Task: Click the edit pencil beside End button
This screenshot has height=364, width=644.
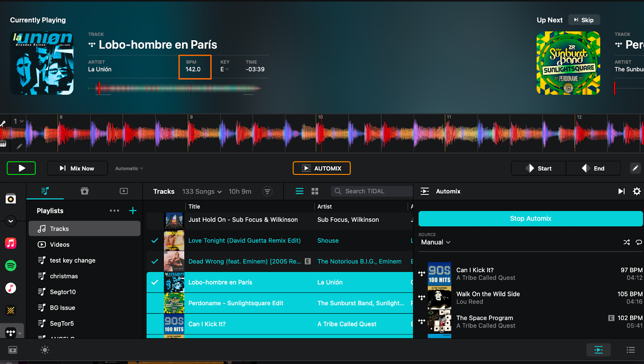Action: pyautogui.click(x=635, y=168)
